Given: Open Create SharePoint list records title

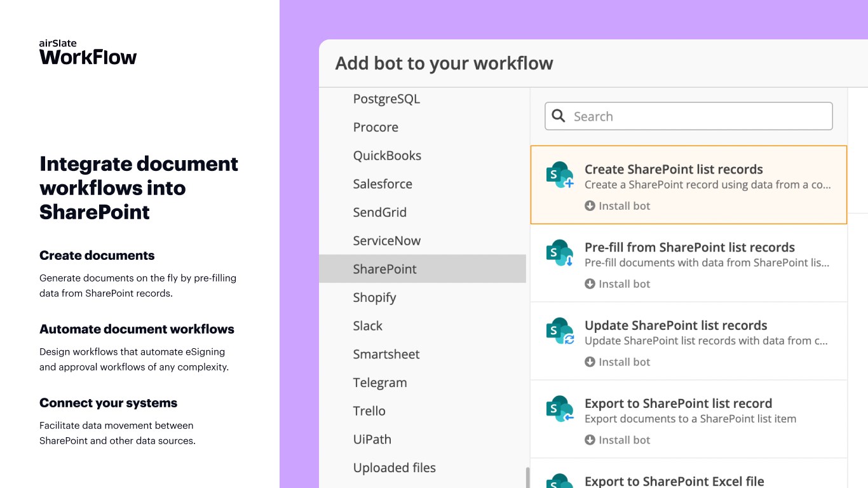Looking at the screenshot, I should click(674, 170).
